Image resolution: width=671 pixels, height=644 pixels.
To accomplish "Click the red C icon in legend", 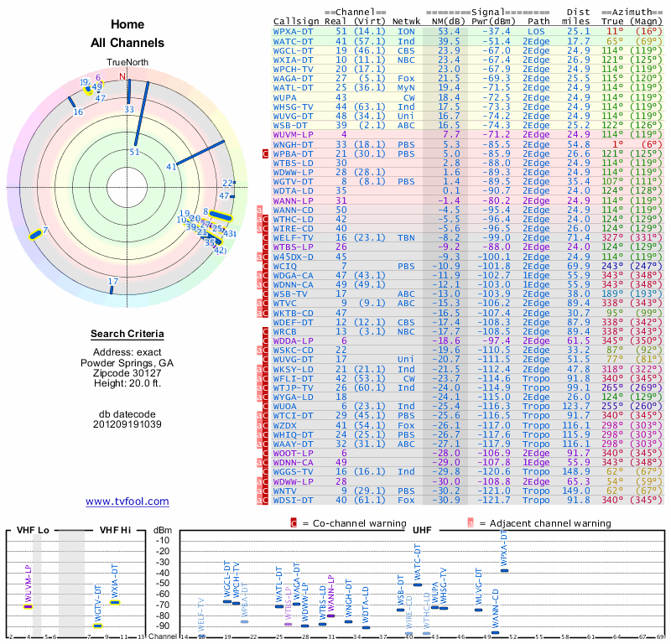I will coord(294,523).
